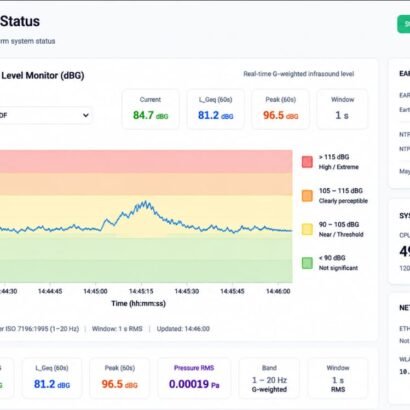Click the 'Time (hh:mm:ss)' axis title
Viewport: 410px width, 410px height.
(x=138, y=303)
